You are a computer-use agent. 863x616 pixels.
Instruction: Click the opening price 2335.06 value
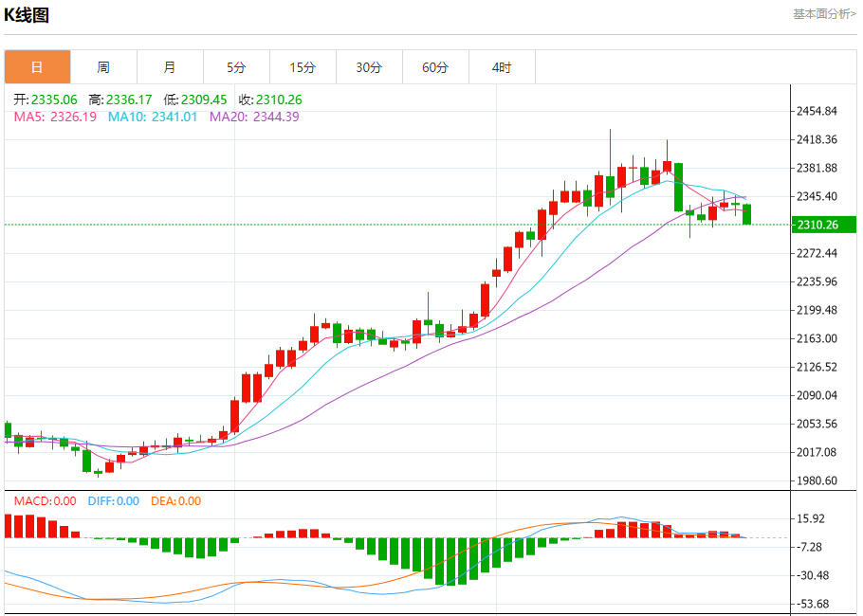54,100
